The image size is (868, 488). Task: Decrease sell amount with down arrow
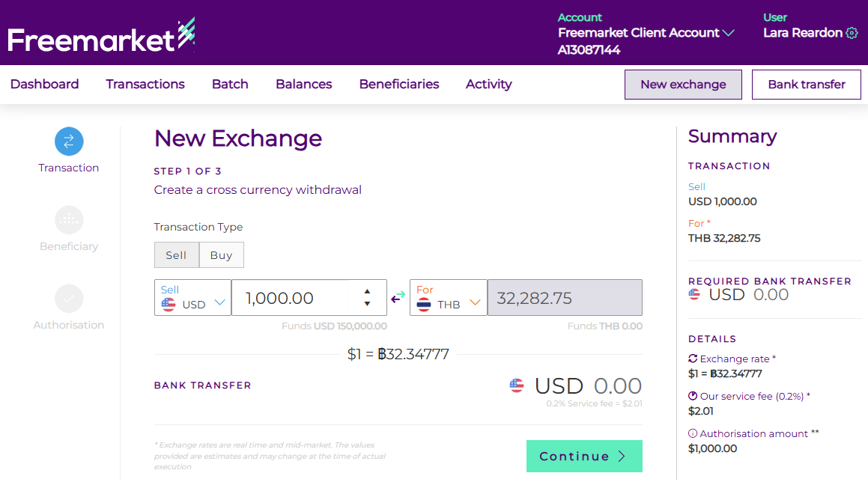[367, 304]
